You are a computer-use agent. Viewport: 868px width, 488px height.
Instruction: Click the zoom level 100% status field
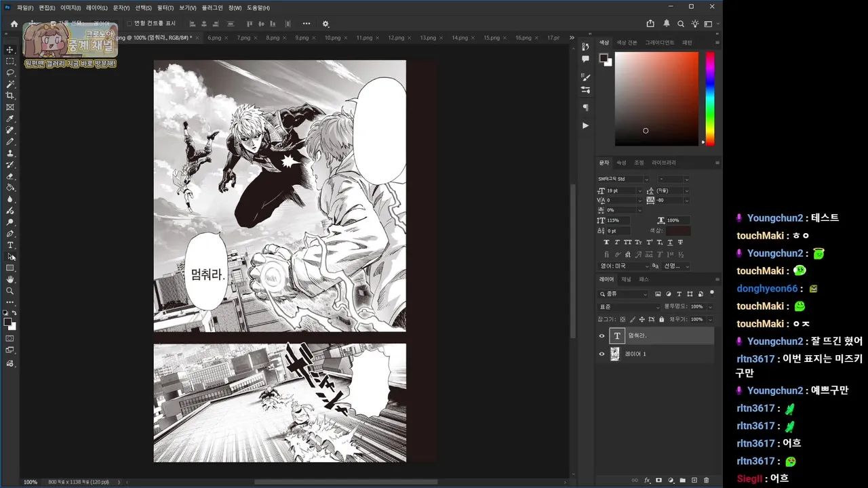[x=31, y=482]
